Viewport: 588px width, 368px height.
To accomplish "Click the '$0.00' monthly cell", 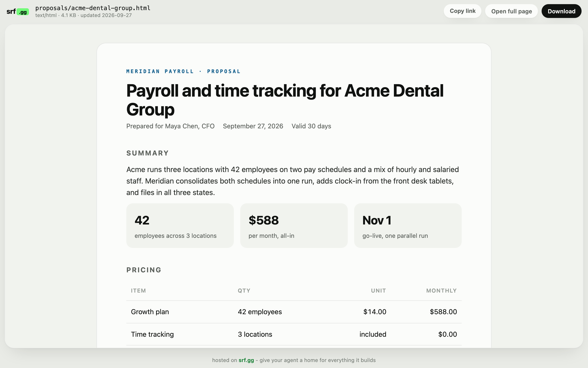I will click(x=448, y=334).
